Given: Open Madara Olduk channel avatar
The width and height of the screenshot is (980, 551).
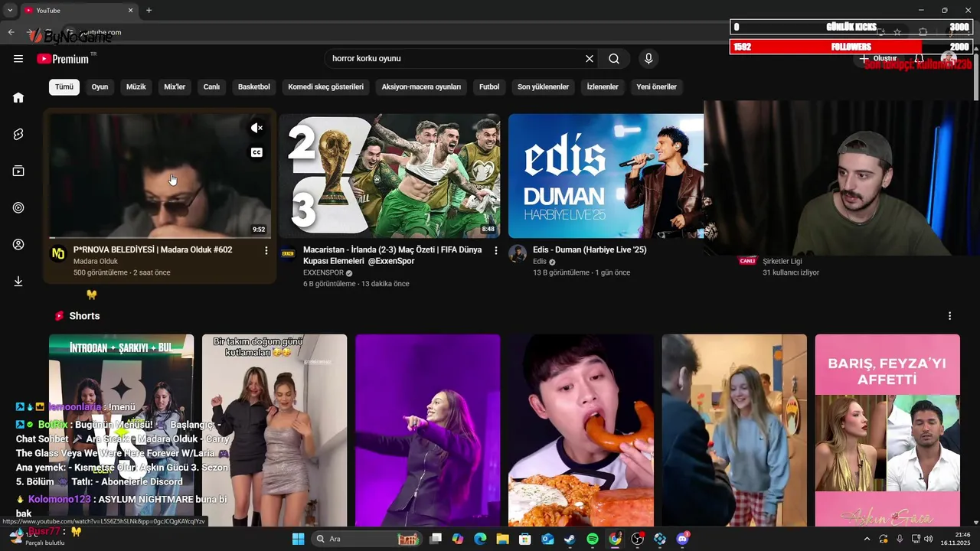Looking at the screenshot, I should (58, 253).
